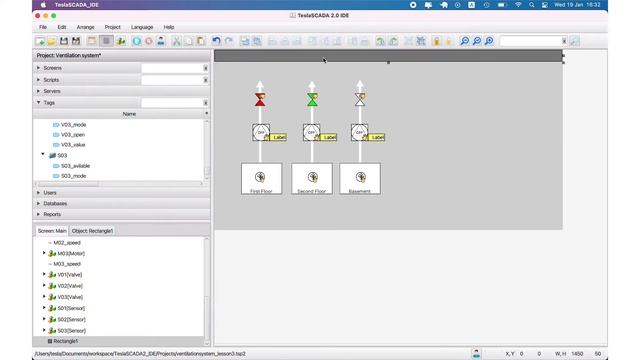Select the red valve on canvas
This screenshot has width=640, height=360.
[x=260, y=100]
